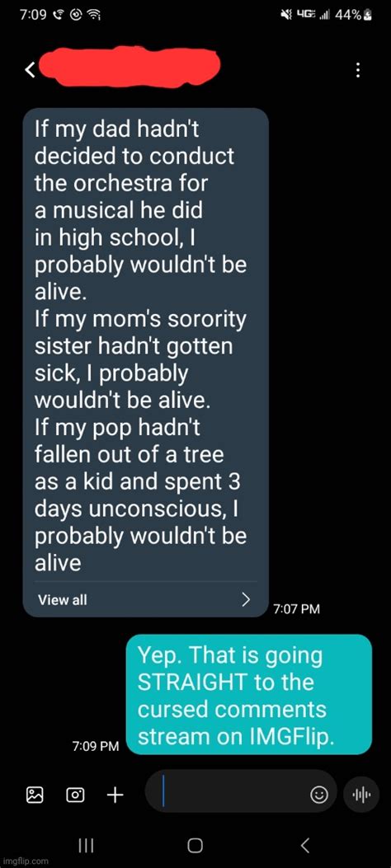Tap the Android home button
This screenshot has height=868, width=391.
pos(195,845)
